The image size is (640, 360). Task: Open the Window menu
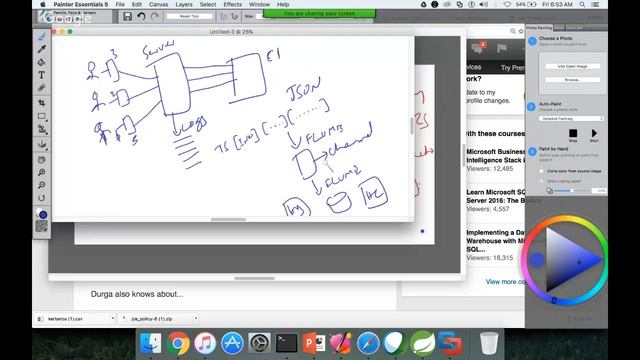click(259, 4)
